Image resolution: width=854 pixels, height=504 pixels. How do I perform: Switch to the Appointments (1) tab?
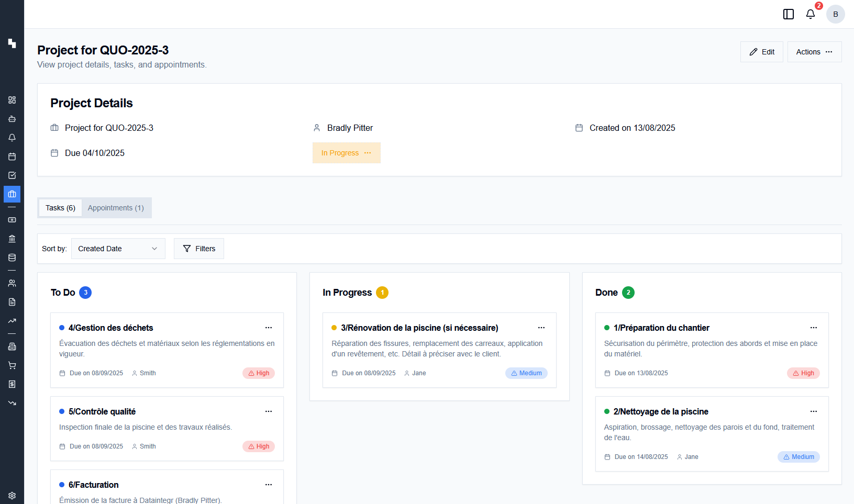(x=116, y=208)
